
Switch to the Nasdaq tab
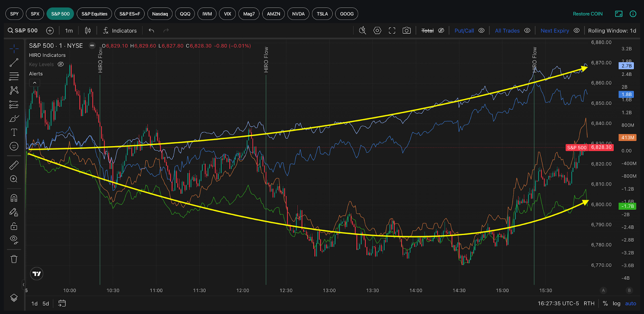tap(160, 14)
